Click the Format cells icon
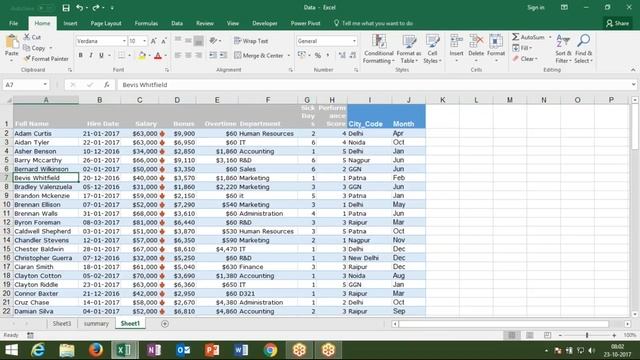The width and height of the screenshot is (640, 360). 496,42
